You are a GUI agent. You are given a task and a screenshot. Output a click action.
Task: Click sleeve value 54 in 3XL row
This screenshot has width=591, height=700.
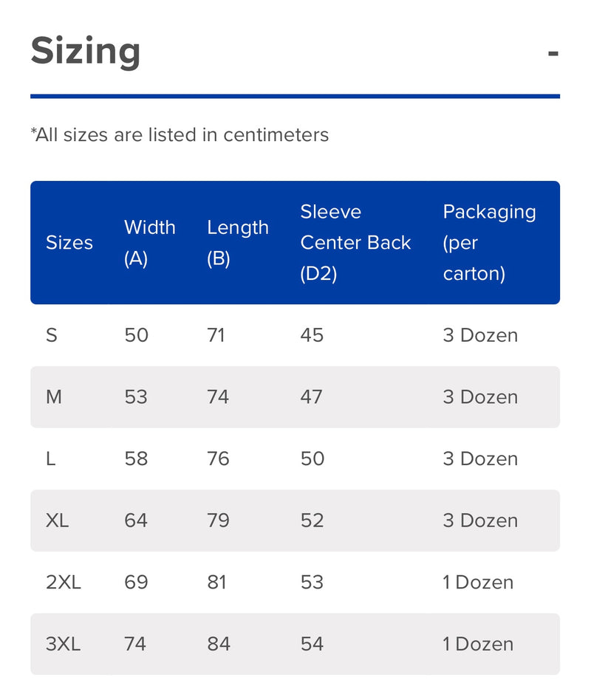[312, 644]
